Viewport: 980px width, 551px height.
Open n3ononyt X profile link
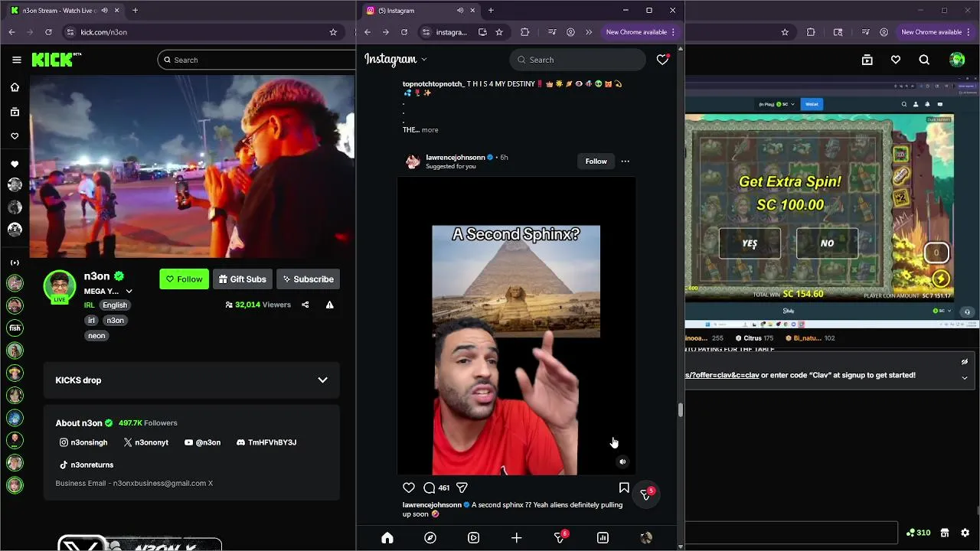tap(145, 442)
